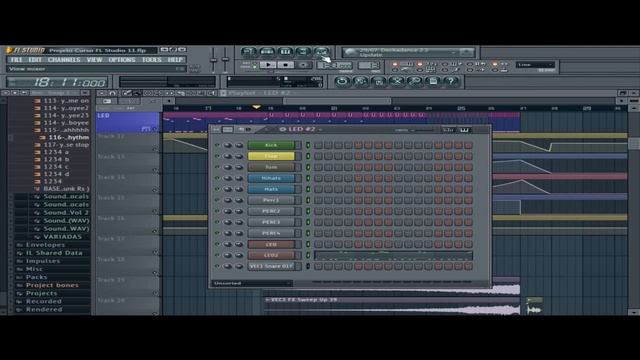Image resolution: width=640 pixels, height=360 pixels.
Task: Click the Kick channel button
Action: tap(271, 145)
